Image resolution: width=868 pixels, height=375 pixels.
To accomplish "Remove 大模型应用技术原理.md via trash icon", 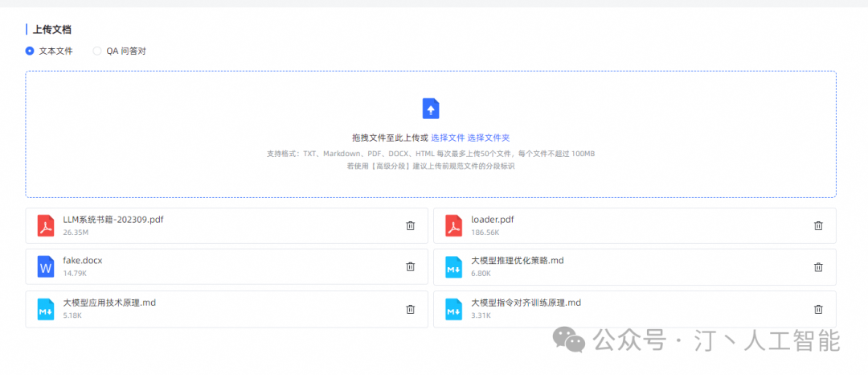I will click(x=410, y=309).
